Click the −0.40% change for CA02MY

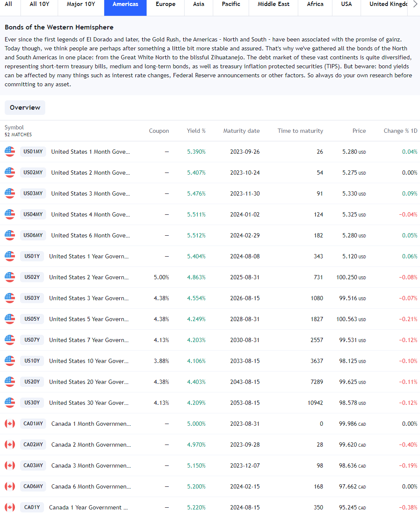[408, 445]
